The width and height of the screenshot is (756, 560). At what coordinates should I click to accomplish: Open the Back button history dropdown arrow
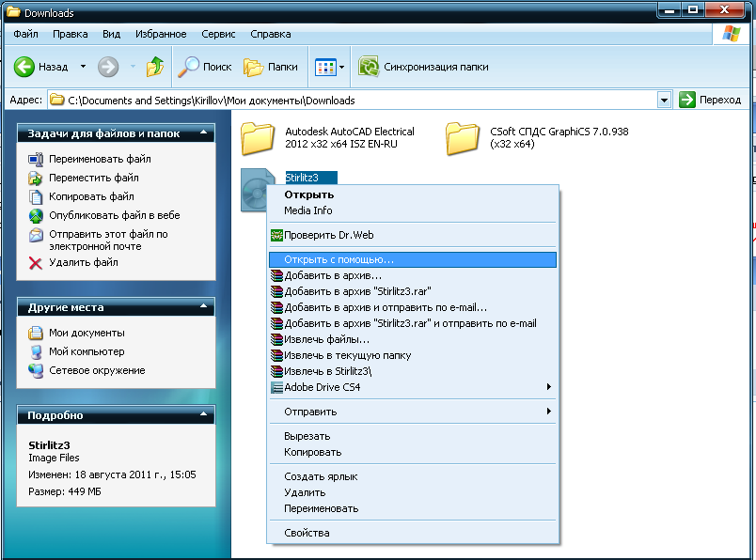pyautogui.click(x=83, y=67)
